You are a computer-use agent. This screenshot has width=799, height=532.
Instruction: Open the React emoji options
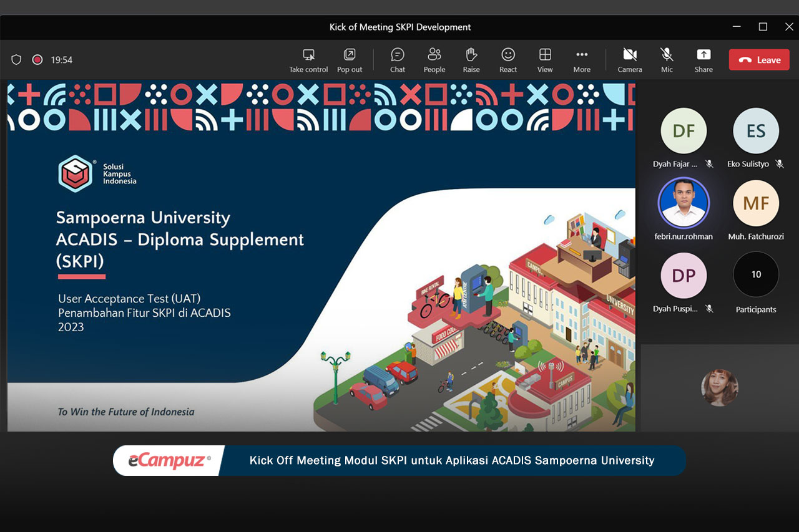point(508,60)
